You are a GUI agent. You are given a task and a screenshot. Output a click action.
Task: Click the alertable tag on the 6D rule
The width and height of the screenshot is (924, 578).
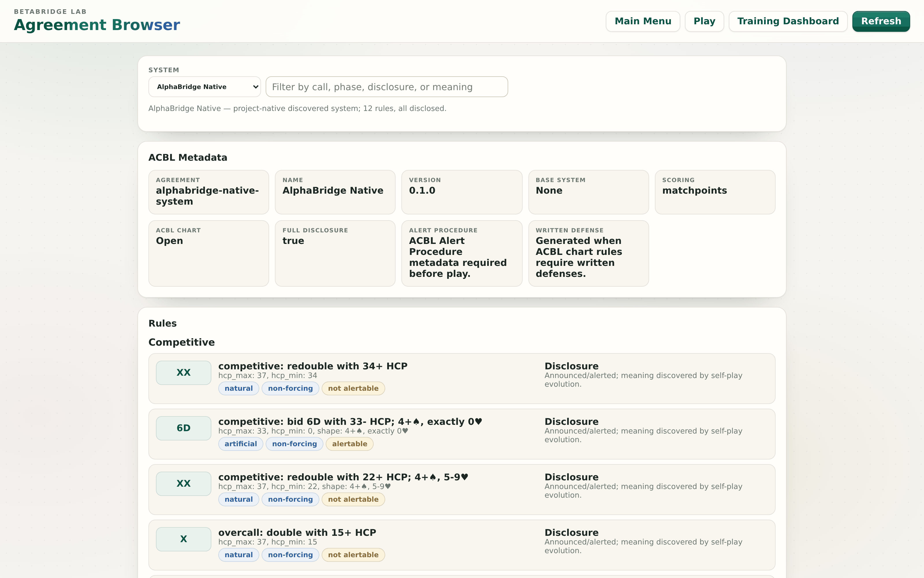click(349, 444)
